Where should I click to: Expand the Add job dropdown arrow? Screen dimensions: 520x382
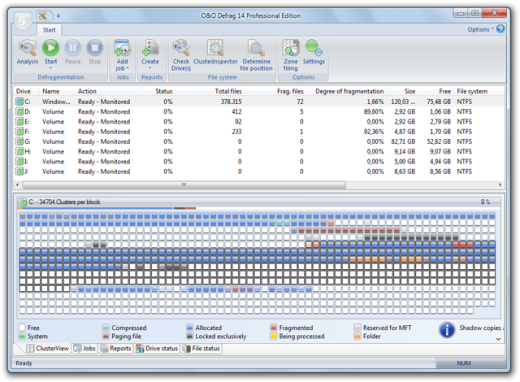[x=128, y=68]
